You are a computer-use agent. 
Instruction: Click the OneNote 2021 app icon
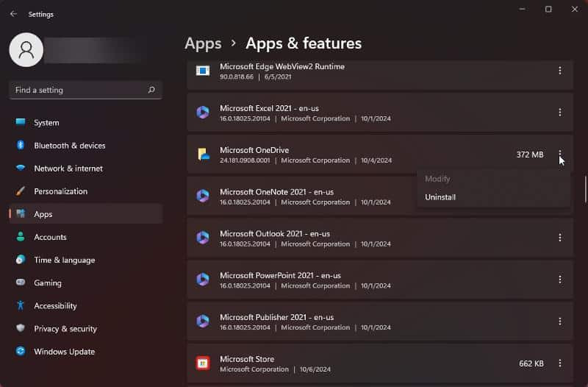click(203, 196)
